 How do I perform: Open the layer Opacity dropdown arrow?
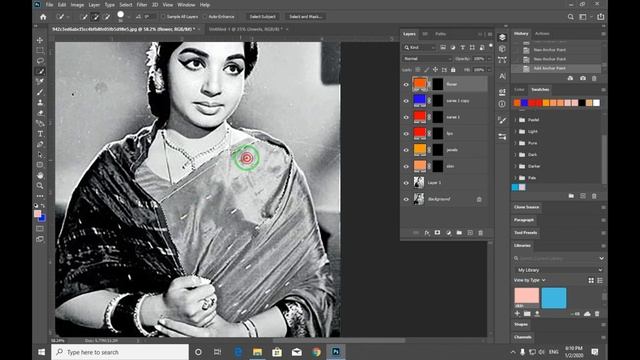point(489,59)
